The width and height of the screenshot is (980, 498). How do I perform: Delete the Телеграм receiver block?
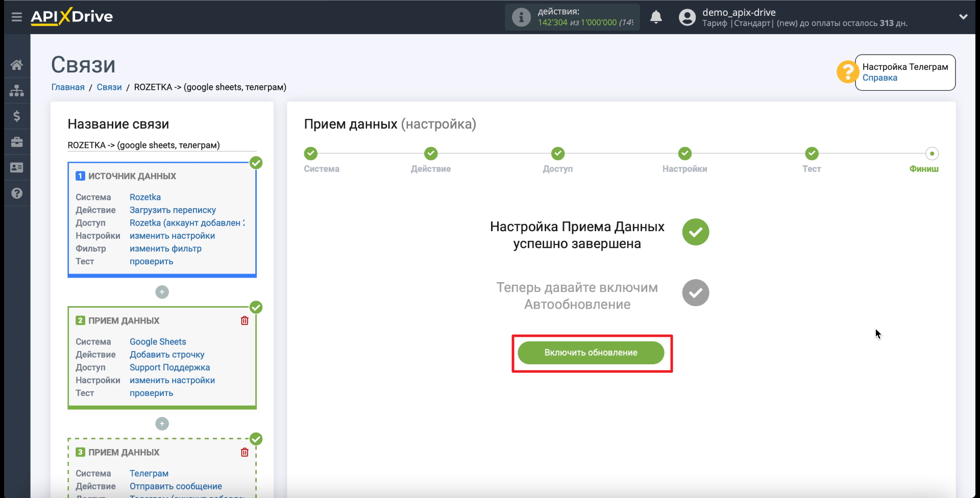click(x=244, y=452)
